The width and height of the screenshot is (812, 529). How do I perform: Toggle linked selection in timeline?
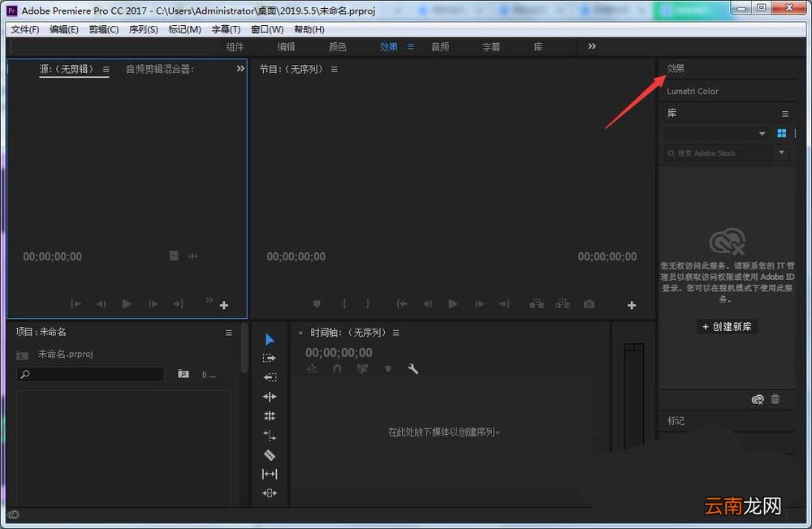(362, 369)
